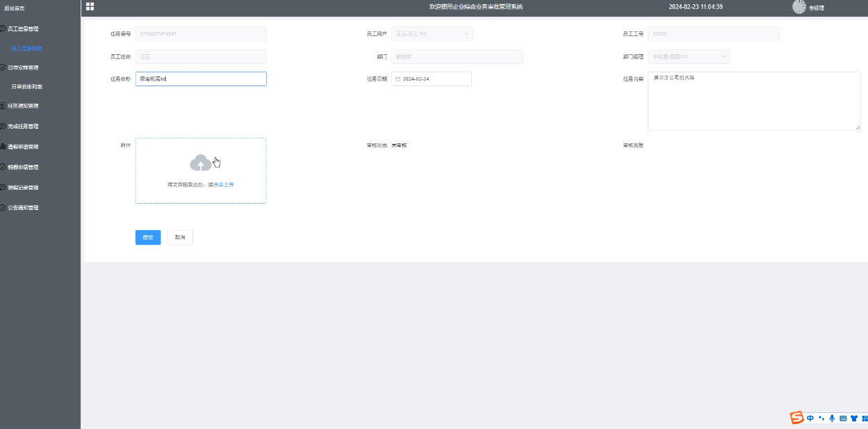868x429 pixels.
Task: Click the header date and time text
Action: [696, 7]
